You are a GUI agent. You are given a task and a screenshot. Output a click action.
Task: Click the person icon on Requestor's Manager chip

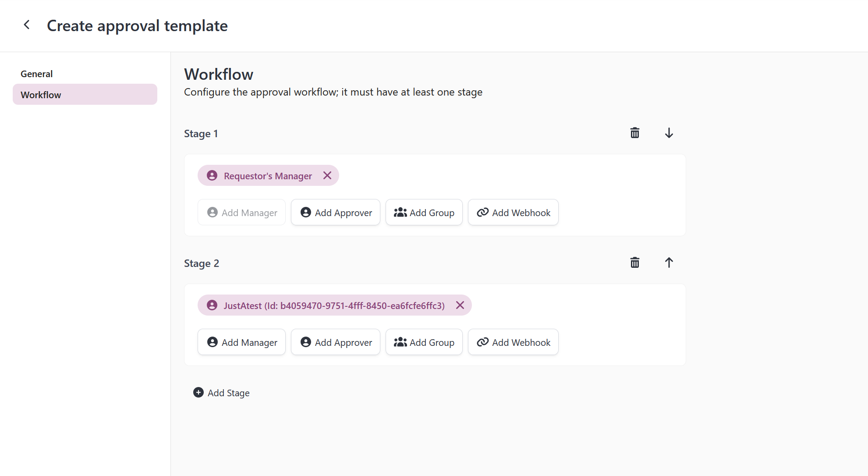[212, 175]
